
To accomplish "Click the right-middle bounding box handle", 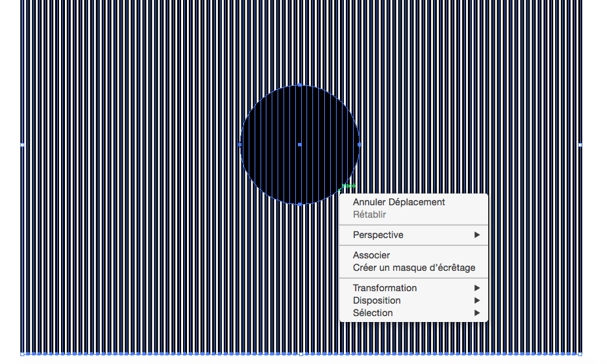I will 580,144.
